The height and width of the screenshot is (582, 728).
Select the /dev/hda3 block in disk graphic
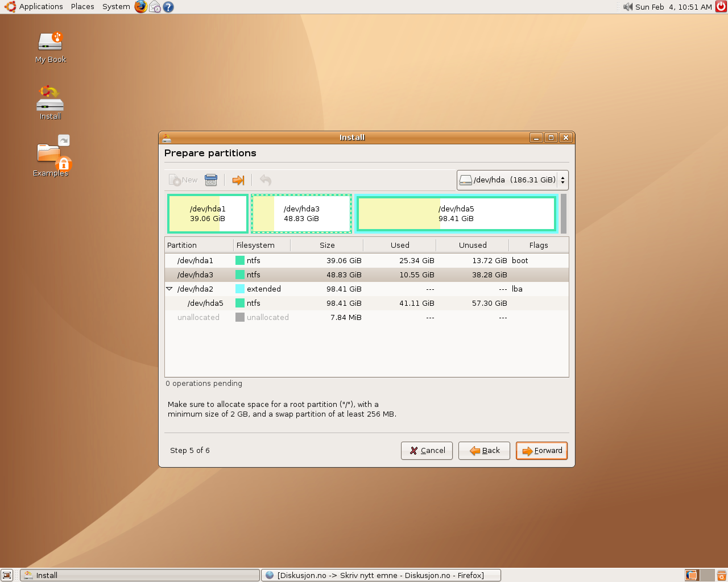[x=301, y=214]
